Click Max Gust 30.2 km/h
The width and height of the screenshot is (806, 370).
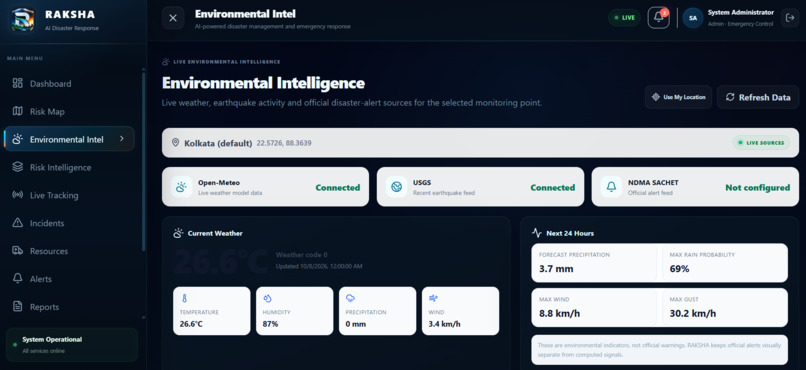(x=693, y=313)
